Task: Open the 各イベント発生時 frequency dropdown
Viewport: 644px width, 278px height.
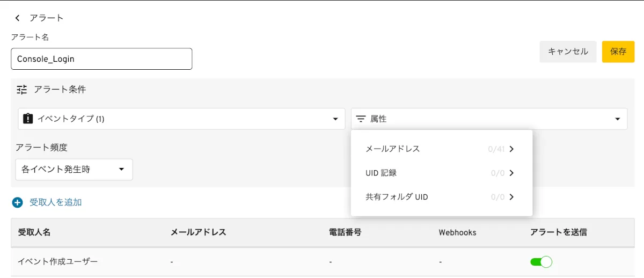Action: (x=121, y=170)
